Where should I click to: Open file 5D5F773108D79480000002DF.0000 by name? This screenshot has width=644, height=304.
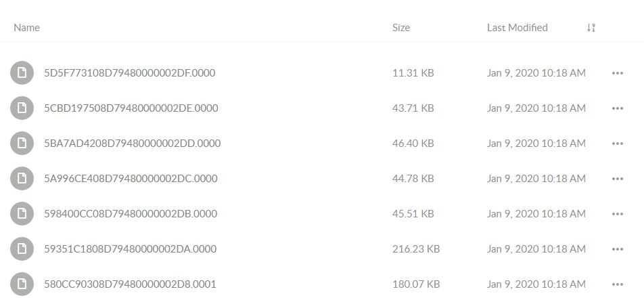(x=130, y=72)
